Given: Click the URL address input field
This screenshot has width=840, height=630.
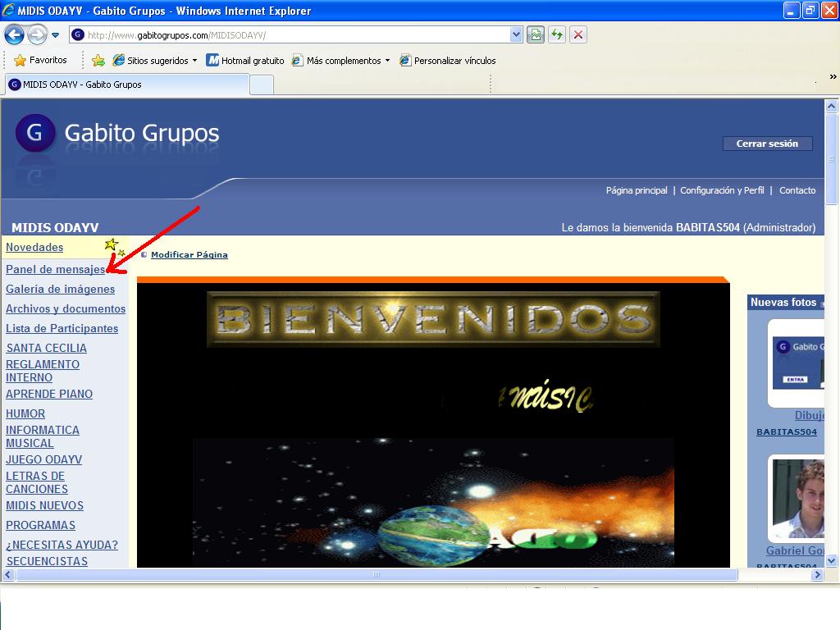Looking at the screenshot, I should [x=295, y=34].
